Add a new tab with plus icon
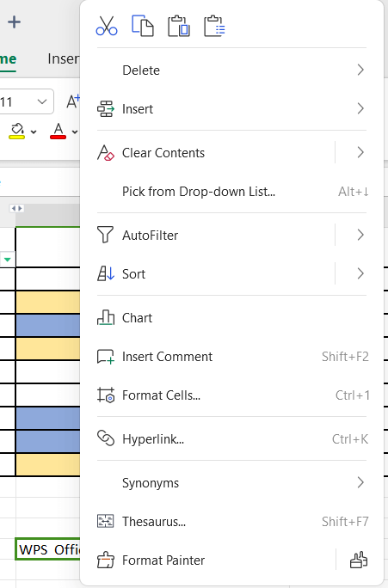This screenshot has width=388, height=588. tap(15, 22)
